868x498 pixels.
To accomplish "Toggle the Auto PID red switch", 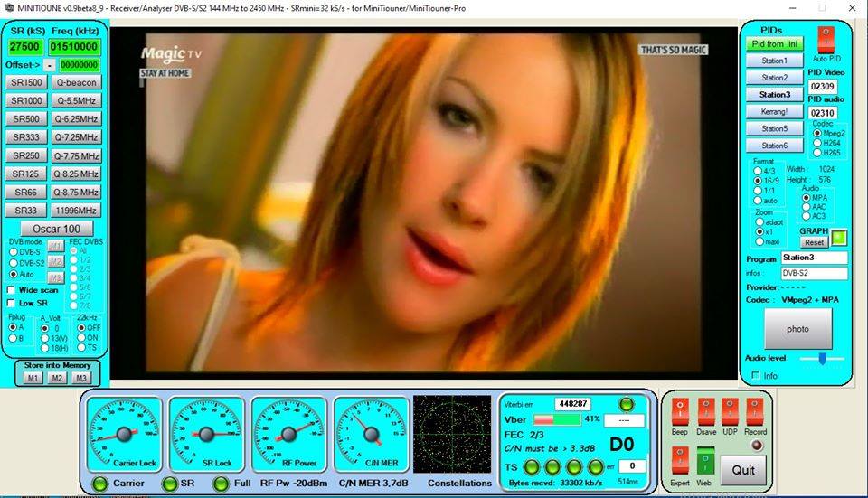I will click(x=826, y=40).
